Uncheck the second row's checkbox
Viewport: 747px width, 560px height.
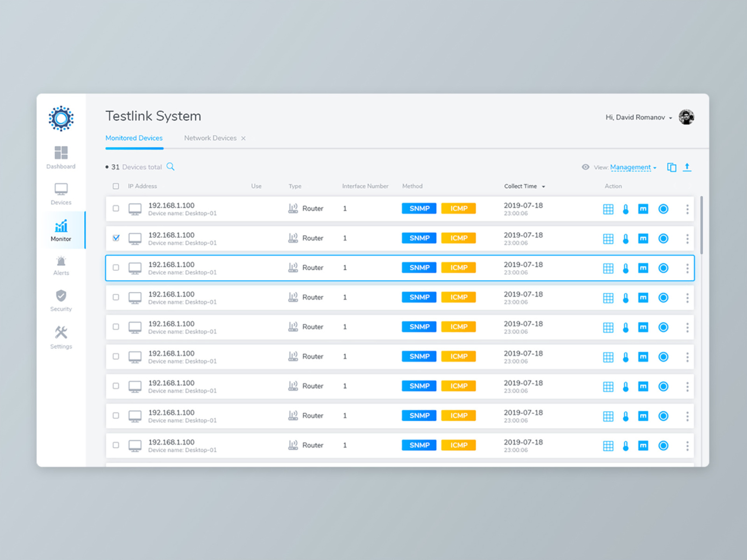(116, 238)
